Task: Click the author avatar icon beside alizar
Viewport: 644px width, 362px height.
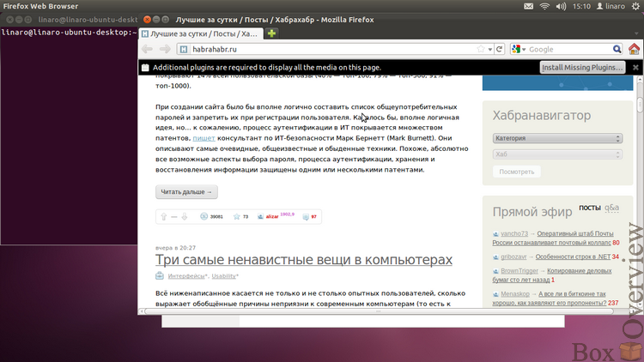Action: 260,216
